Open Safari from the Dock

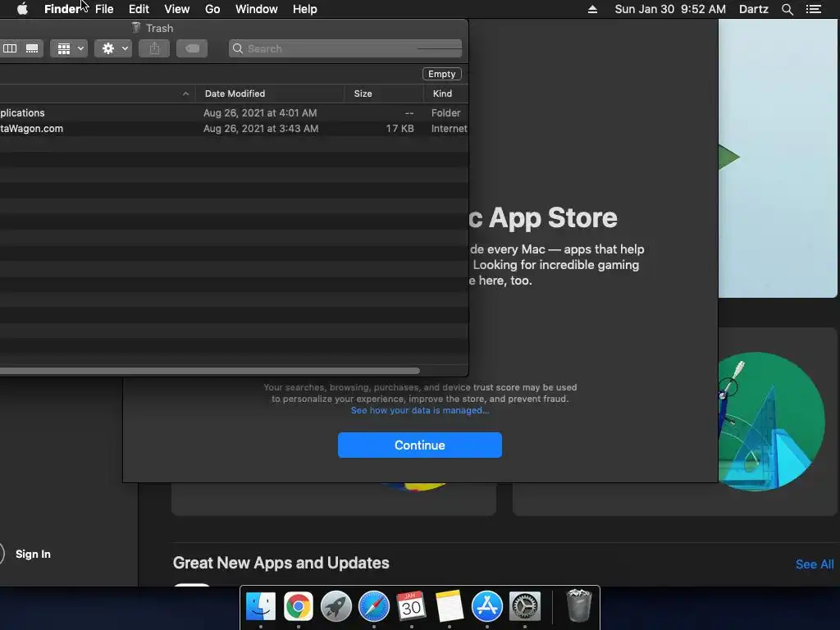point(374,606)
